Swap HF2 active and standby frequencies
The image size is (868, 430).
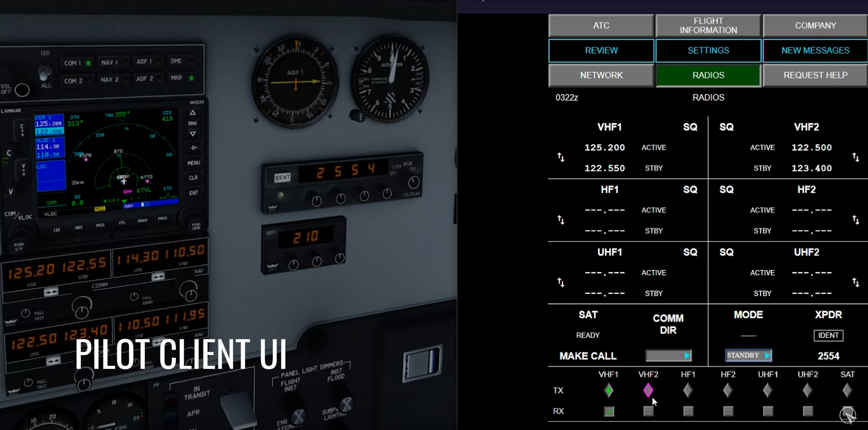click(x=856, y=220)
